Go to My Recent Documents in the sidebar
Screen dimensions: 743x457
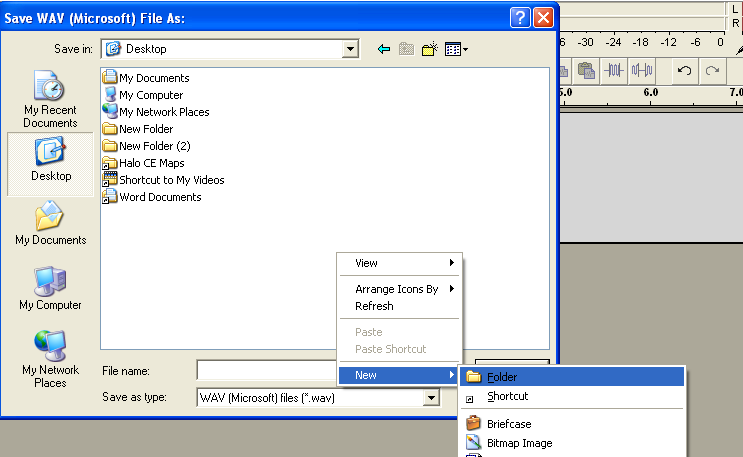(x=50, y=100)
